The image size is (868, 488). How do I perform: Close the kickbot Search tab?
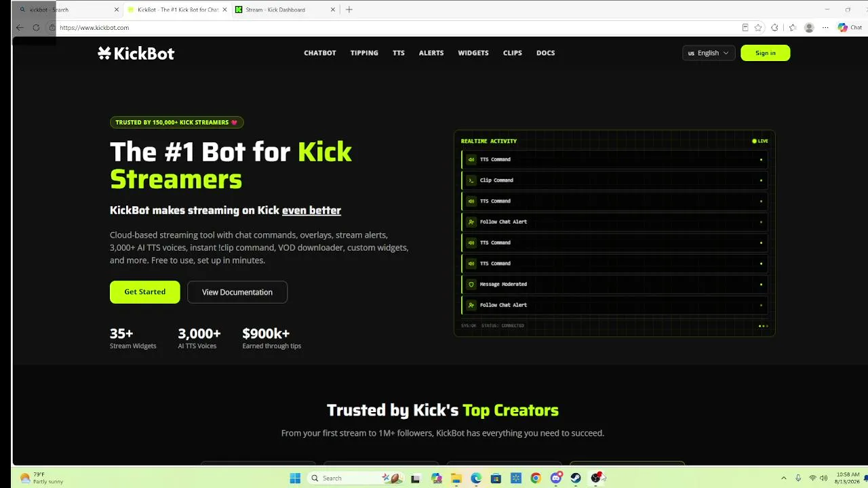(117, 10)
